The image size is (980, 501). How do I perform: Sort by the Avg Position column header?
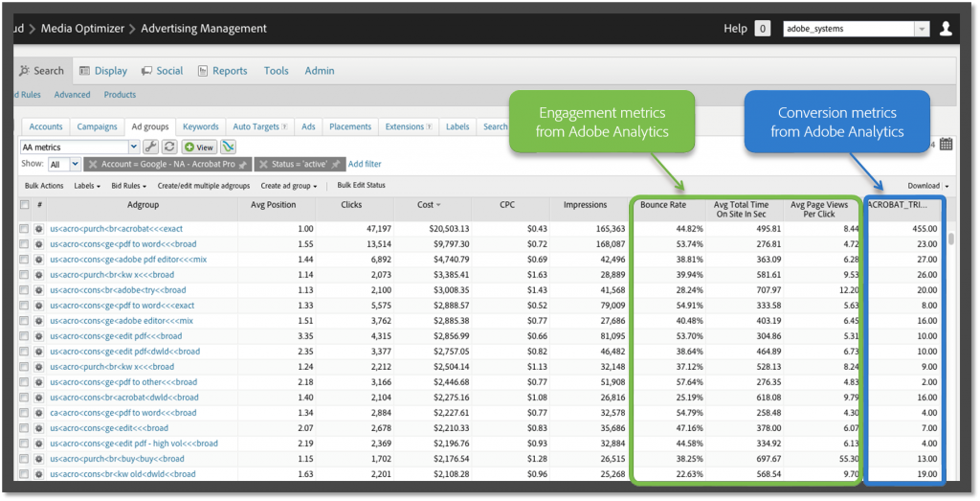tap(273, 205)
